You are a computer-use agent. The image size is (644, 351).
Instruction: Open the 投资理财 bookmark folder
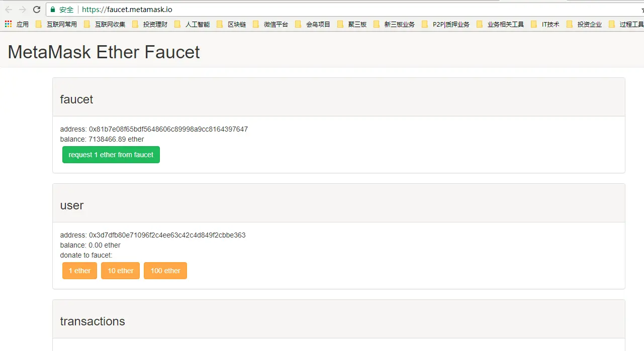[x=150, y=24]
